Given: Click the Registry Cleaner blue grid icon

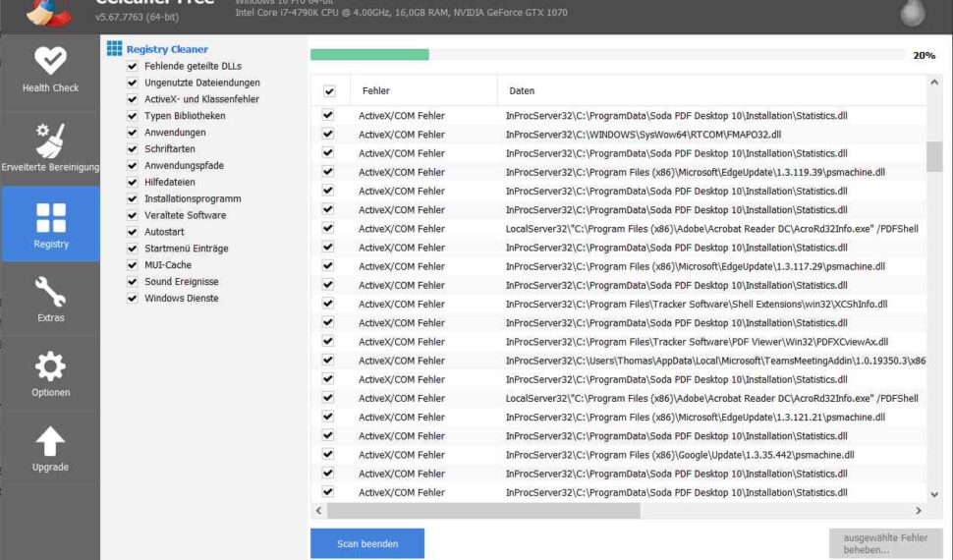Looking at the screenshot, I should (x=114, y=48).
